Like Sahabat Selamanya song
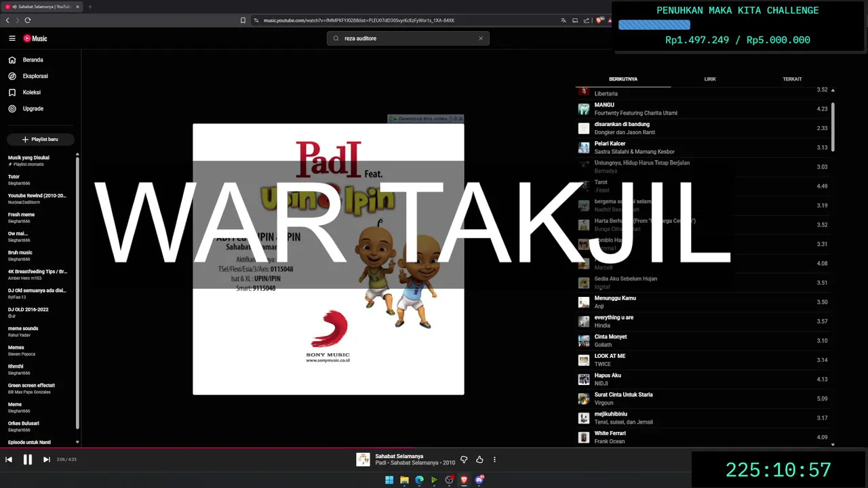 479,460
